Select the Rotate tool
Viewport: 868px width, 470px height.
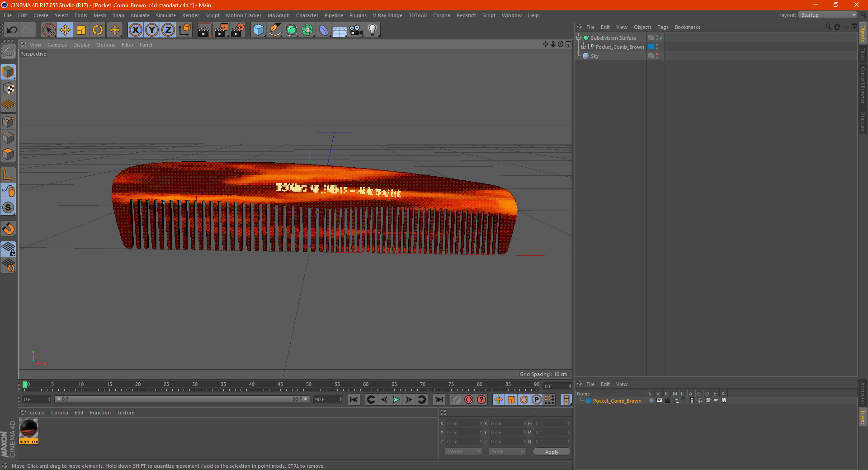click(x=98, y=30)
